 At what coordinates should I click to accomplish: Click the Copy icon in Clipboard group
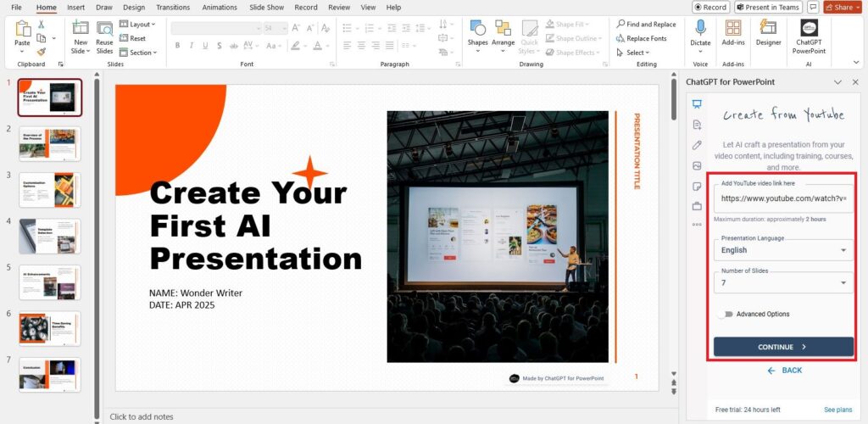point(41,38)
